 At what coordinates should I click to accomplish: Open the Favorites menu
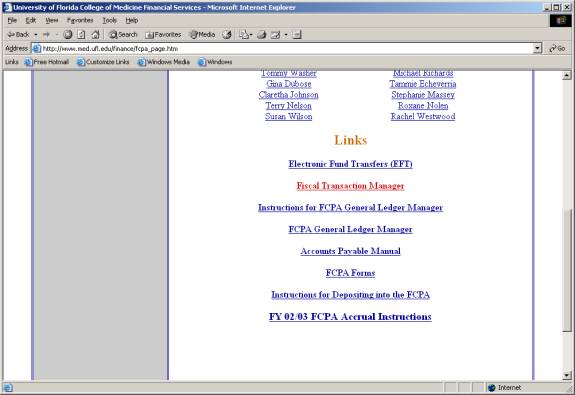click(80, 20)
